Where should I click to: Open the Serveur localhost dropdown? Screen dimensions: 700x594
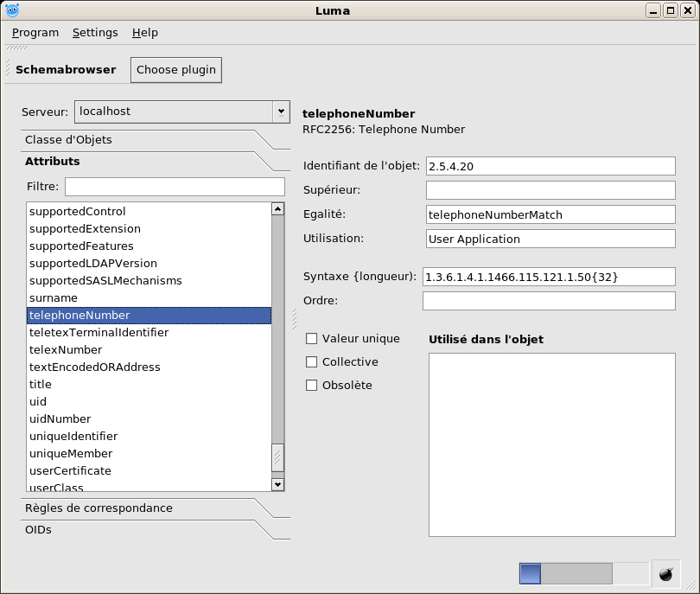[280, 112]
